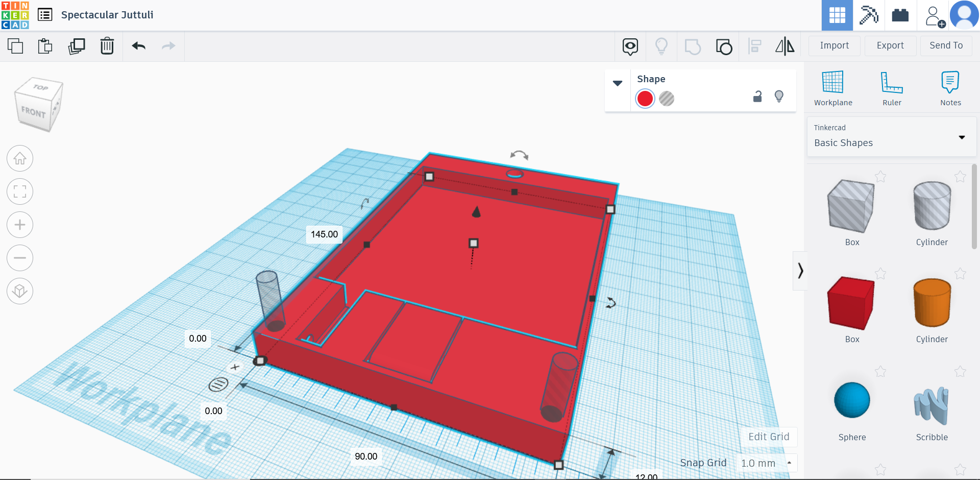
Task: Pick the red Box shape
Action: [851, 303]
